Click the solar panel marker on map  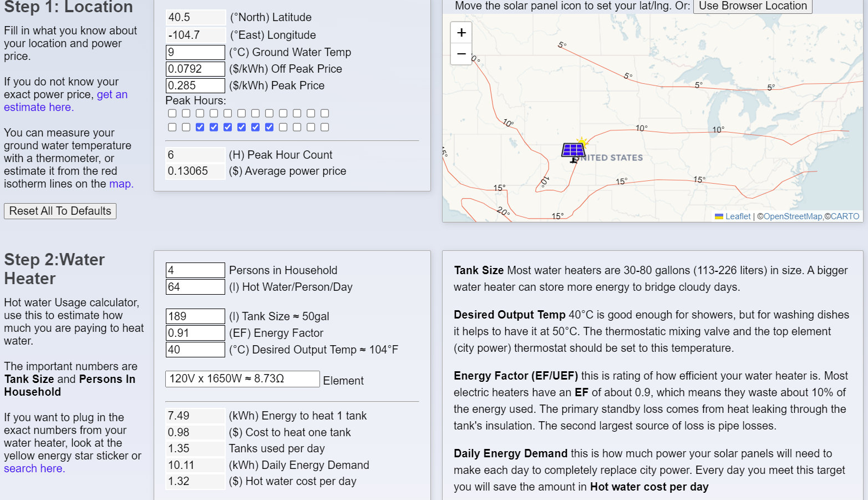(573, 150)
